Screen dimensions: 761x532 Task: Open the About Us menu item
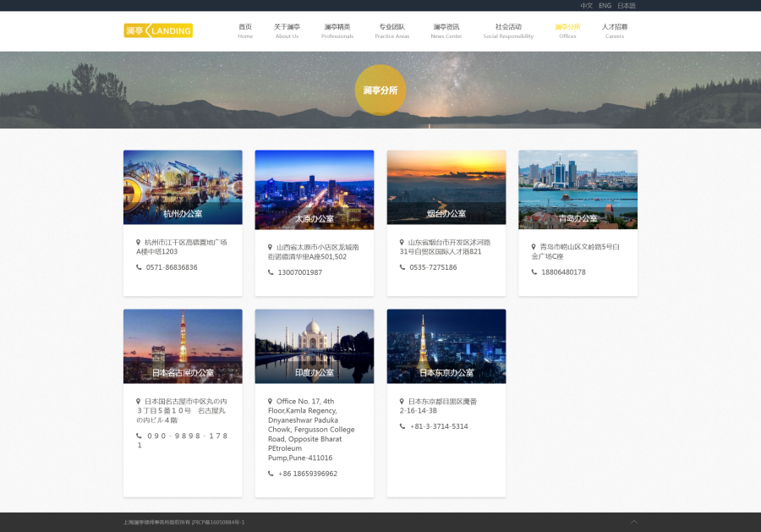click(287, 31)
